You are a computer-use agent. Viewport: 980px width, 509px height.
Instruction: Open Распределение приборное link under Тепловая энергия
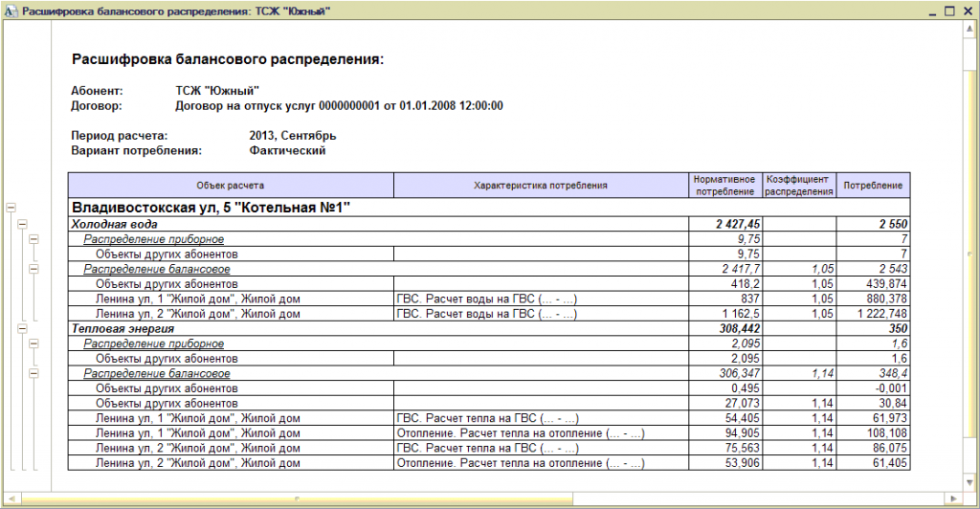pos(154,343)
